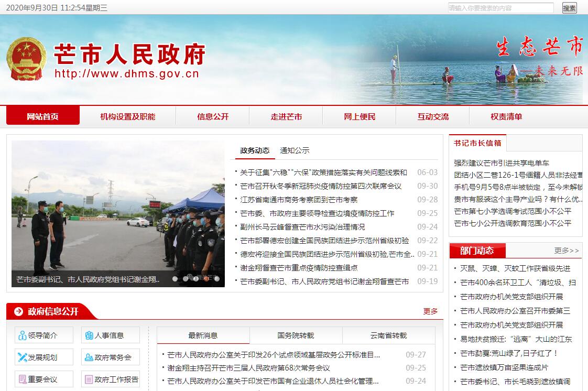Open the 发展规划 pencil icon

[23, 357]
